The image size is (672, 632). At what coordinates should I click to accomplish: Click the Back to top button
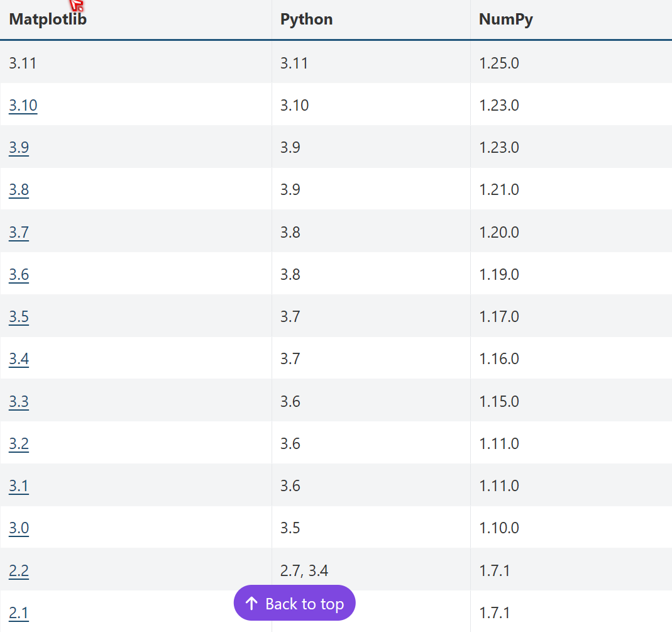(294, 603)
